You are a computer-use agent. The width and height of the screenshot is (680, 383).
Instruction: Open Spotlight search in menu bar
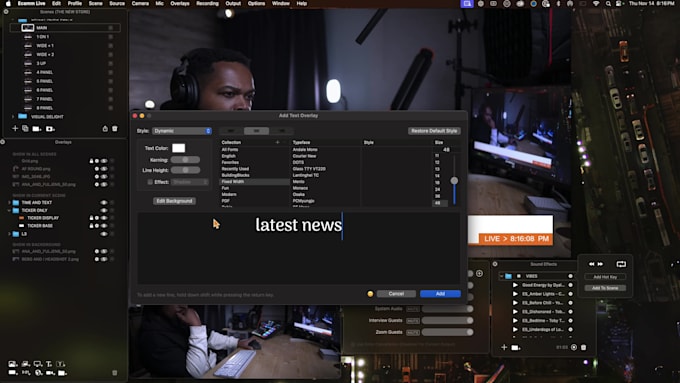[x=608, y=3]
